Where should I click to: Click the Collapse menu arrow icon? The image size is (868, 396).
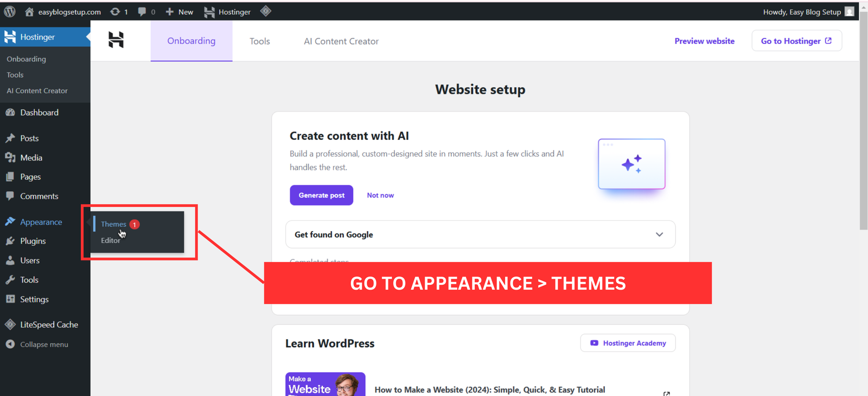[10, 344]
